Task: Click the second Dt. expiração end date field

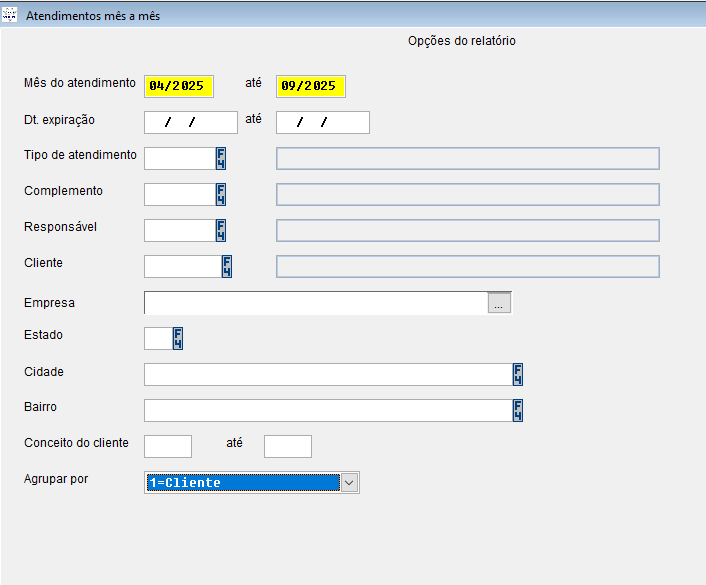Action: tap(322, 122)
